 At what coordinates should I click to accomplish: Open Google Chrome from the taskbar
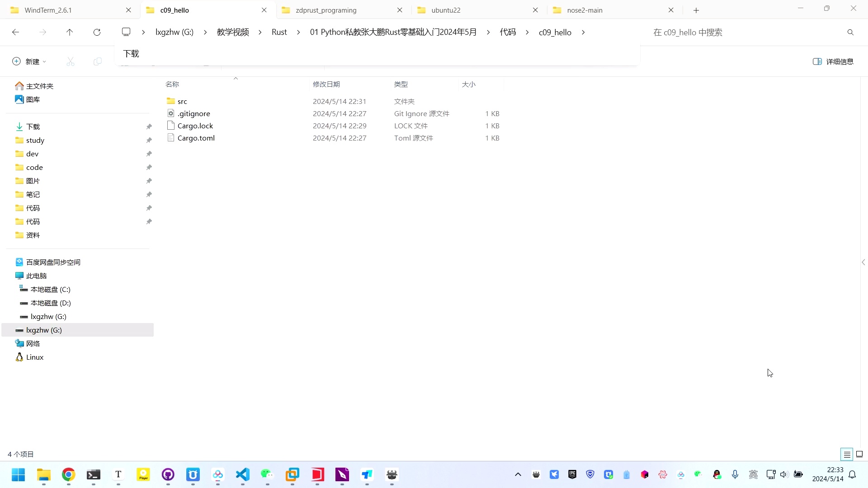pyautogui.click(x=68, y=475)
